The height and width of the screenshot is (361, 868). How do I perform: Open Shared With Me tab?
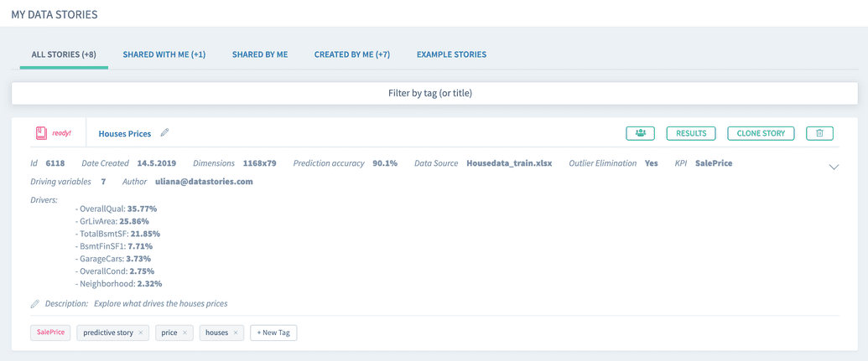[x=164, y=54]
